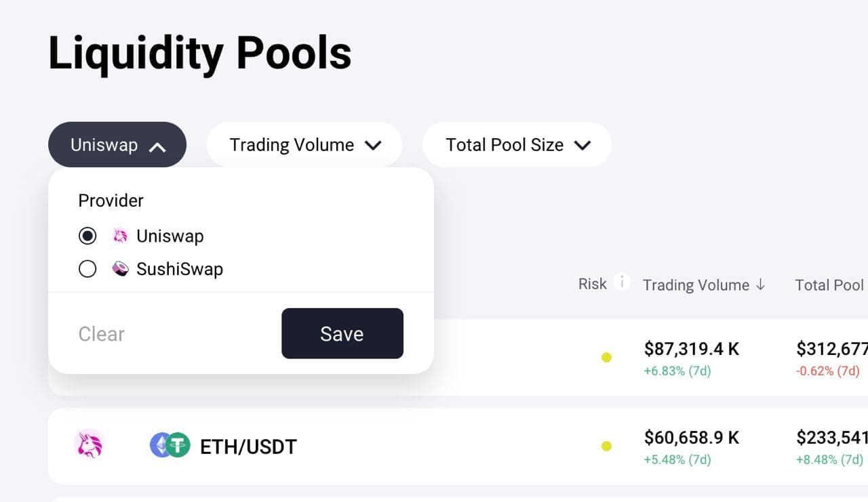Click the Uniswap unicorn icon in the provider list
The width and height of the screenshot is (868, 502).
[x=120, y=236]
